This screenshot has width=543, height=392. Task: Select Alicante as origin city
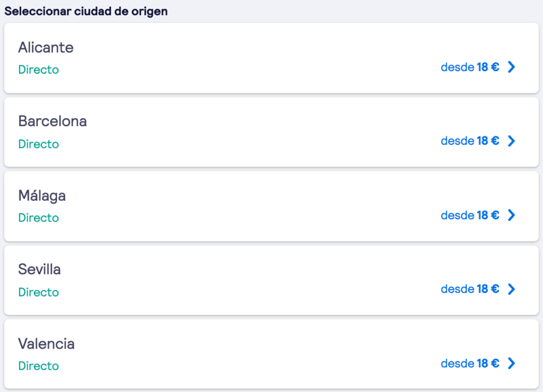click(271, 58)
